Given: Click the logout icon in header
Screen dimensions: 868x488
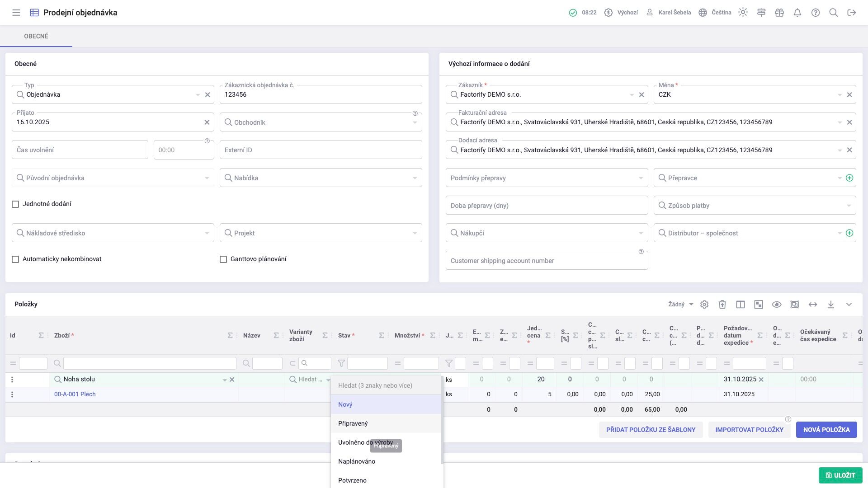Looking at the screenshot, I should (x=852, y=13).
